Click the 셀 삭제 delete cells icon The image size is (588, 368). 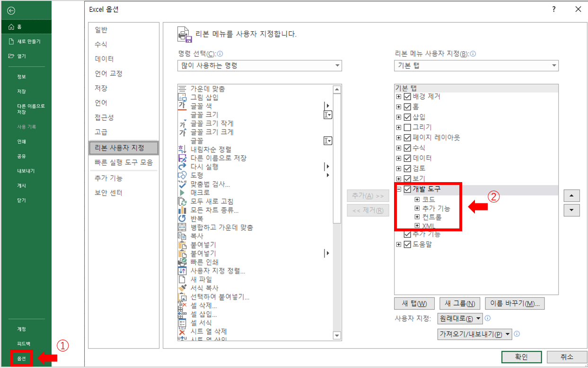182,306
